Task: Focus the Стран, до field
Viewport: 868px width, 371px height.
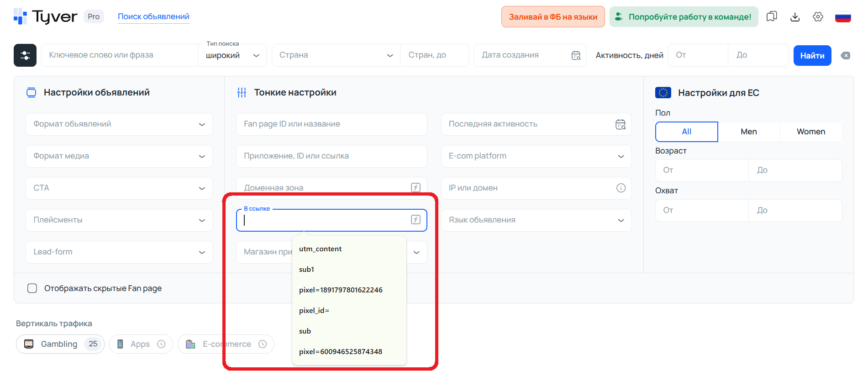Action: (x=434, y=55)
